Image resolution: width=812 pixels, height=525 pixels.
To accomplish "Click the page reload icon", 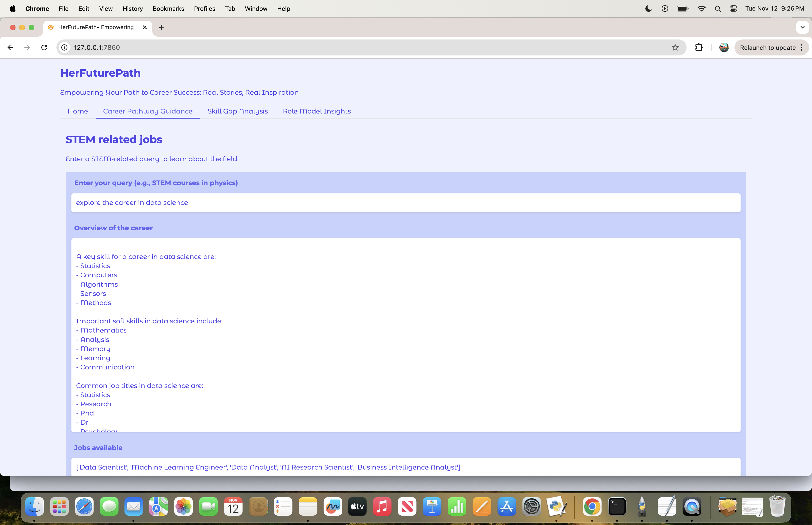I will [44, 47].
